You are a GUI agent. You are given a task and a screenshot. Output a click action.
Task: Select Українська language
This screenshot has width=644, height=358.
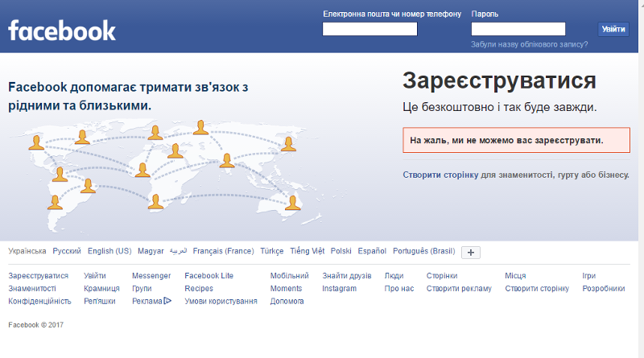point(27,251)
